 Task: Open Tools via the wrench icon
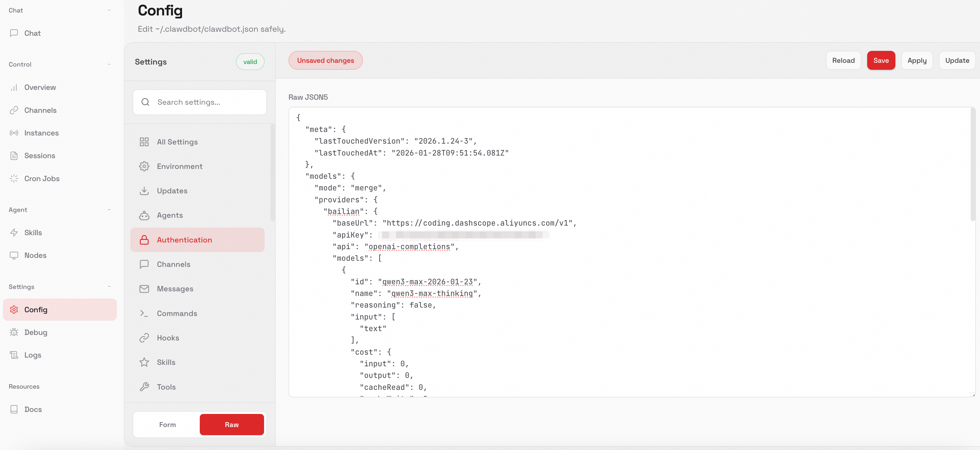pyautogui.click(x=144, y=387)
